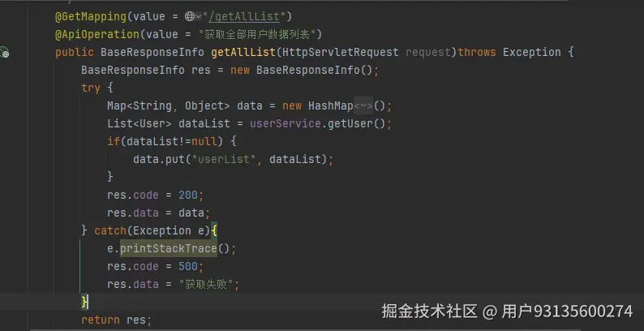Screen dimensions: 644x331
Task: Expand the folded <~> diamond after HashMap
Action: click(x=363, y=106)
